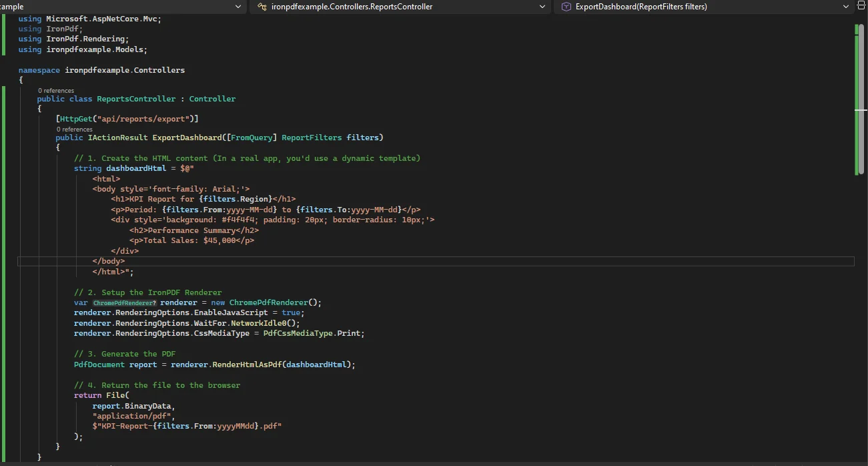Click '0 references' above the ReportsController class
Viewport: 868px width, 466px height.
point(56,90)
